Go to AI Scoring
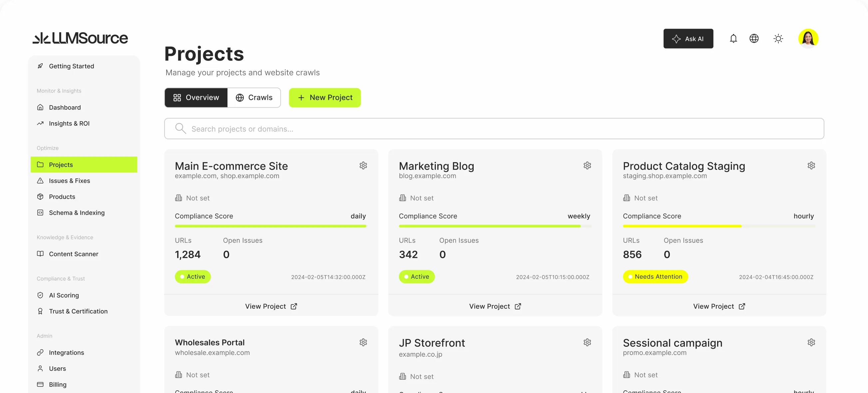 point(84,295)
